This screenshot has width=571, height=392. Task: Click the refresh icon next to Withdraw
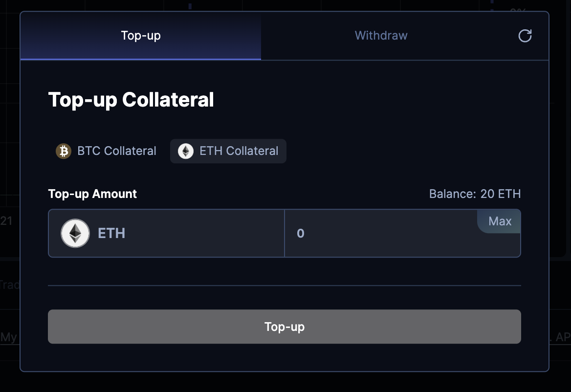[x=525, y=36]
